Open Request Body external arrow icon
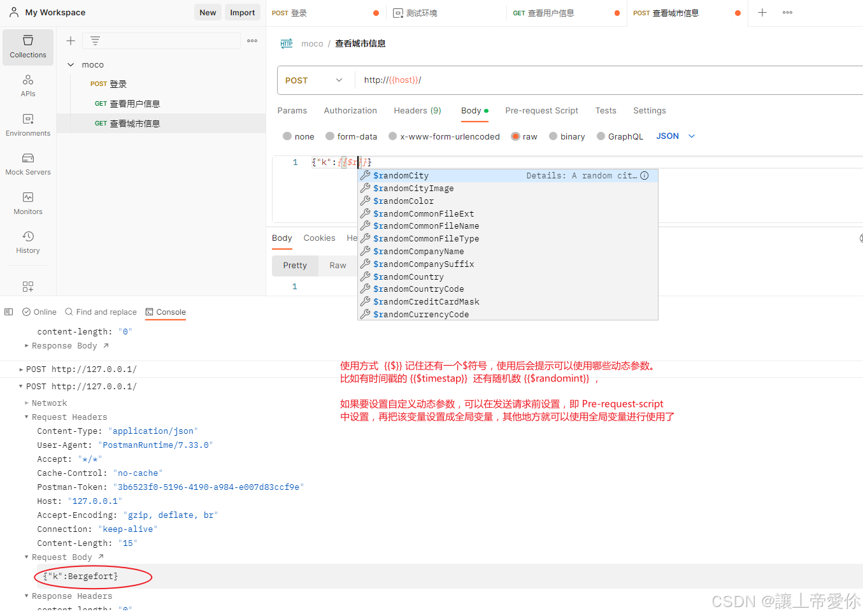The width and height of the screenshot is (863, 616). point(101,557)
